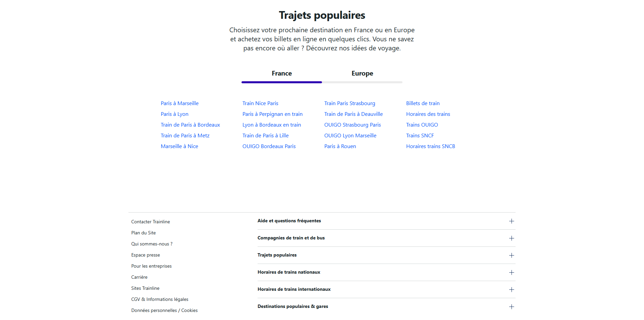Open OUIGO Lyon Marseille link
644x320 pixels.
point(350,136)
